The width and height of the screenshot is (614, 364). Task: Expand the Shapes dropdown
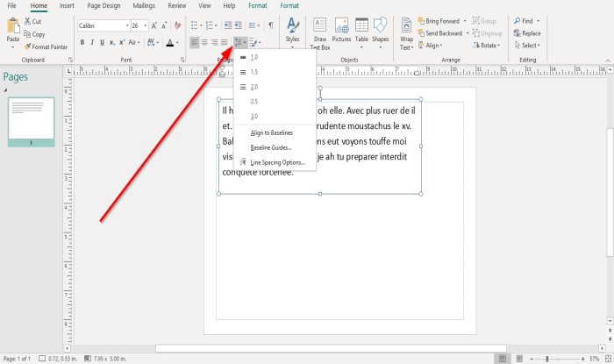pyautogui.click(x=380, y=47)
